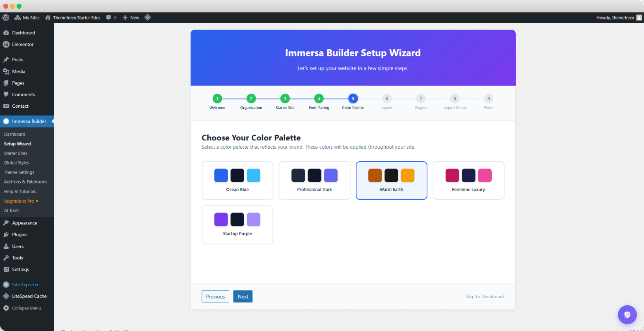Click the yellow swatch in Warm Earth palette
Viewport: 644px width, 331px height.
point(408,175)
